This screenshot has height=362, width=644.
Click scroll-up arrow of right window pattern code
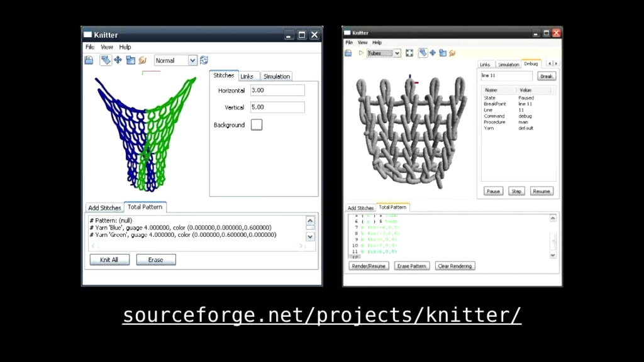point(553,218)
